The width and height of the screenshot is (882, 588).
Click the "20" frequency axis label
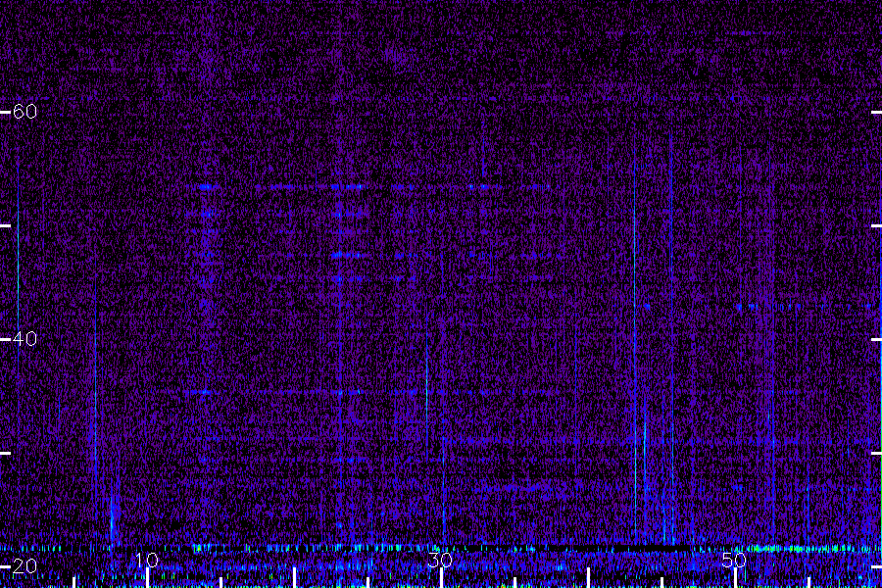(24, 566)
